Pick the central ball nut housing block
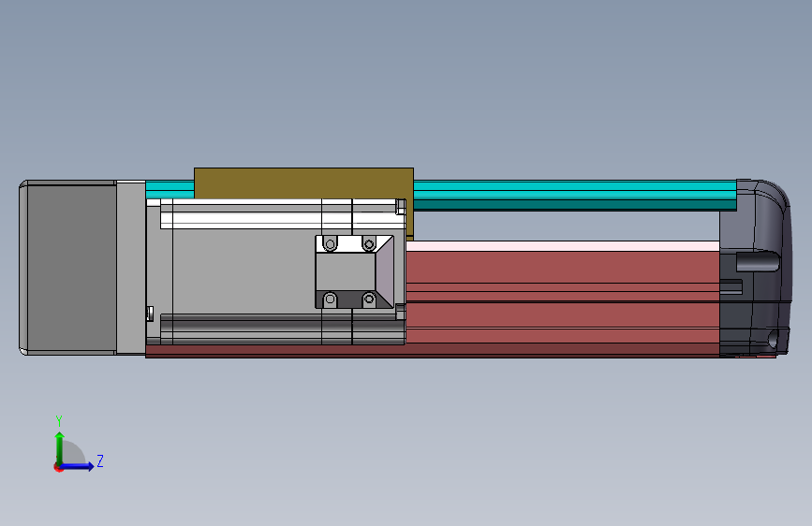Image resolution: width=812 pixels, height=526 pixels. (355, 271)
